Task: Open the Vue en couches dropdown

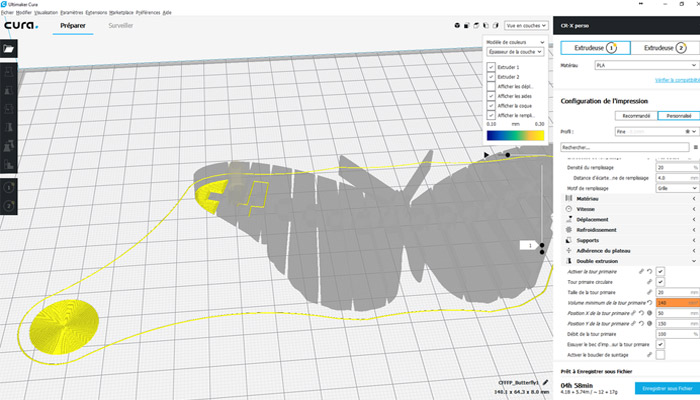Action: (x=526, y=24)
